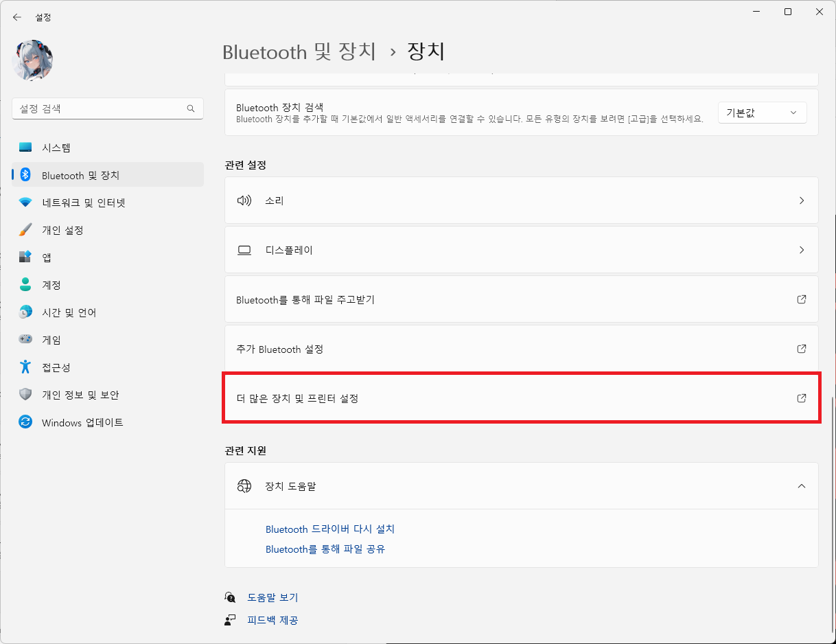Open Bluetooth를 통해 파일 주고받기
836x644 pixels.
click(x=522, y=299)
